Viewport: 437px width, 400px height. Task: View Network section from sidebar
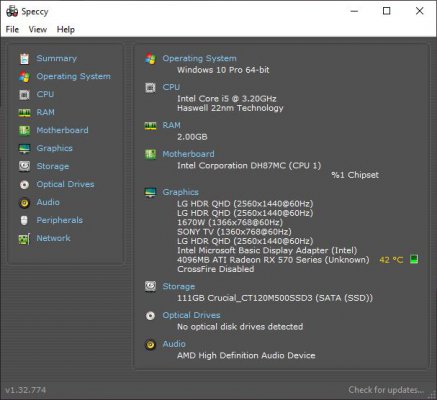(53, 238)
